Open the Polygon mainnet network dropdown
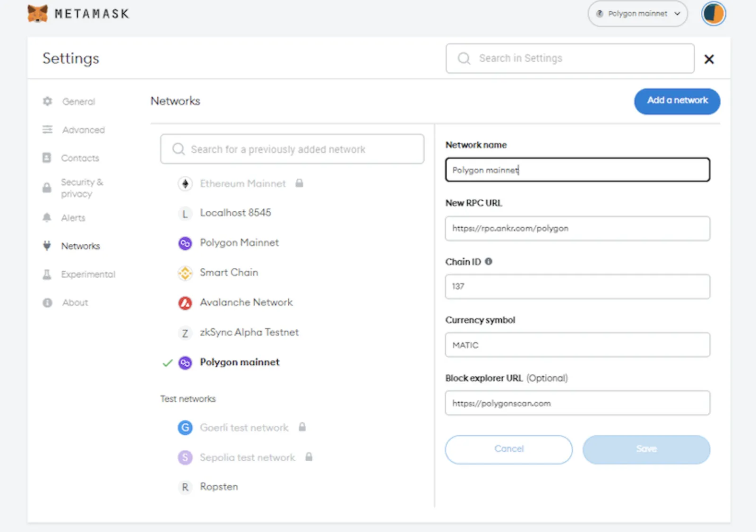 (x=637, y=14)
